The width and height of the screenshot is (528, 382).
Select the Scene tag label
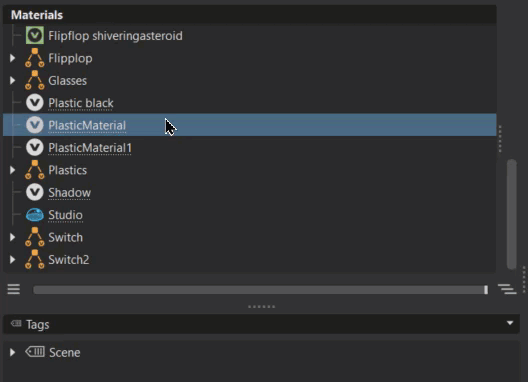65,353
